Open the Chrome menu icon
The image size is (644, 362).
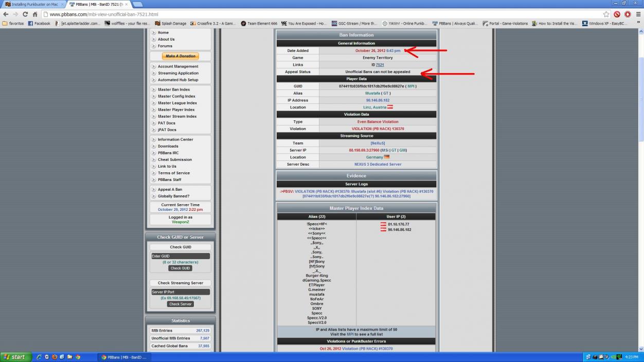point(638,14)
